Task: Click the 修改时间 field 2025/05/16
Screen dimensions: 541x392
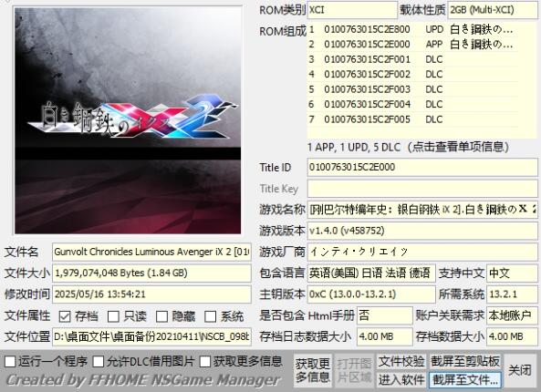Action: point(151,294)
